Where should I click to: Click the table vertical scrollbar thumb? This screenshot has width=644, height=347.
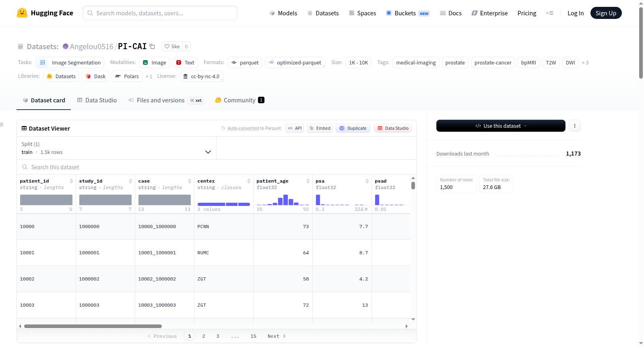coord(413,185)
